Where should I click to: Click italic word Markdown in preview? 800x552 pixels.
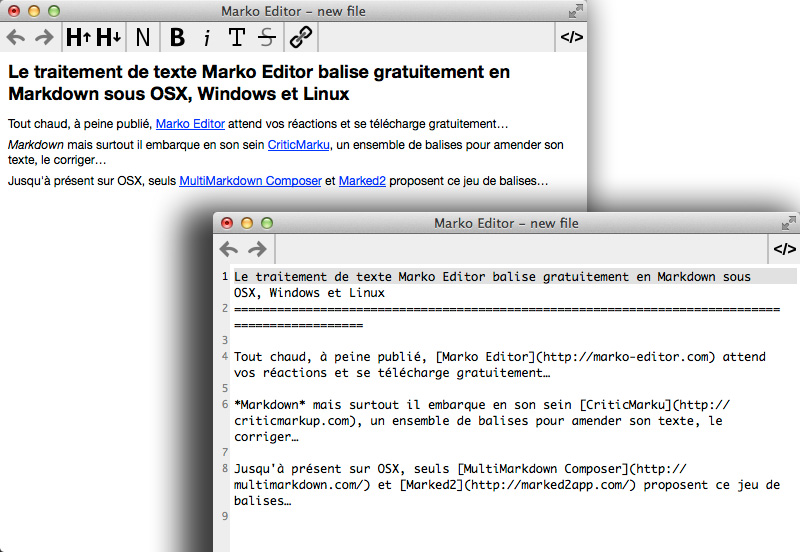click(x=36, y=145)
